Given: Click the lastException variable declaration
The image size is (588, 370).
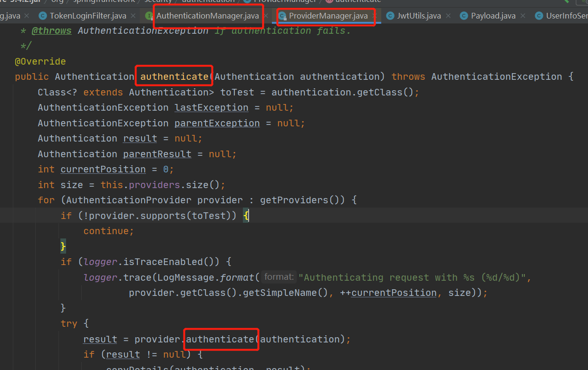Looking at the screenshot, I should [211, 108].
